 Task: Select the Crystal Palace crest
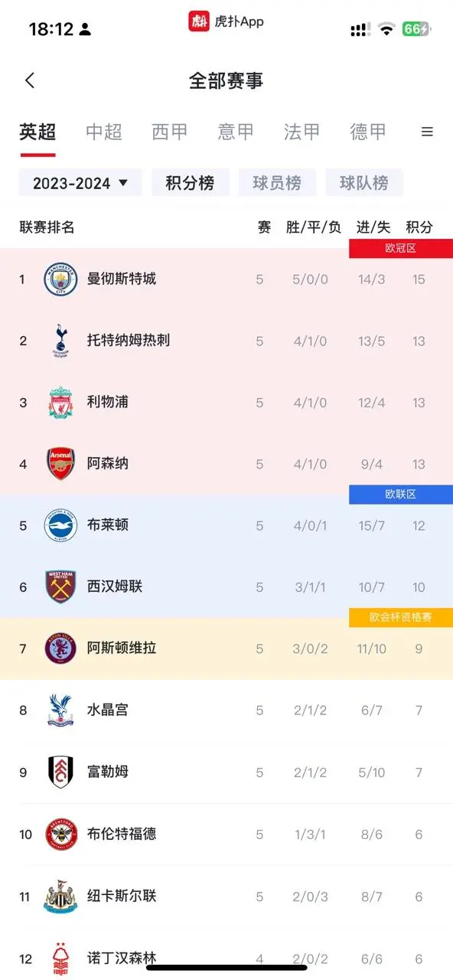click(x=60, y=710)
